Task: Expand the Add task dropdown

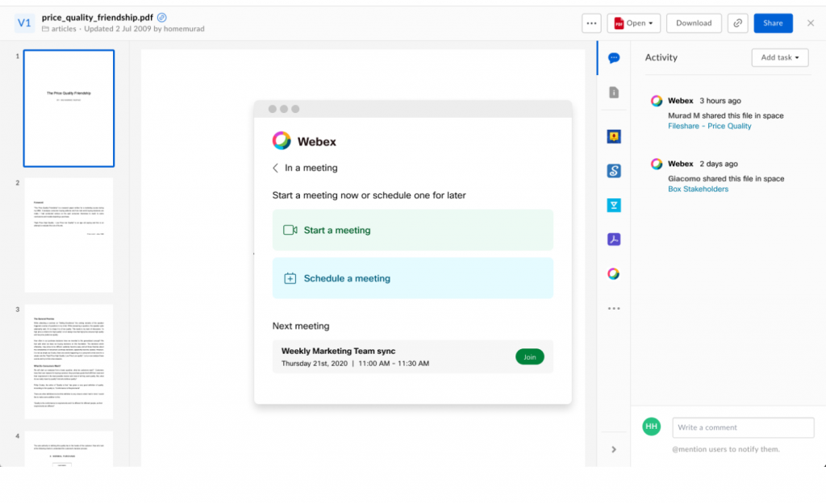Action: [779, 57]
